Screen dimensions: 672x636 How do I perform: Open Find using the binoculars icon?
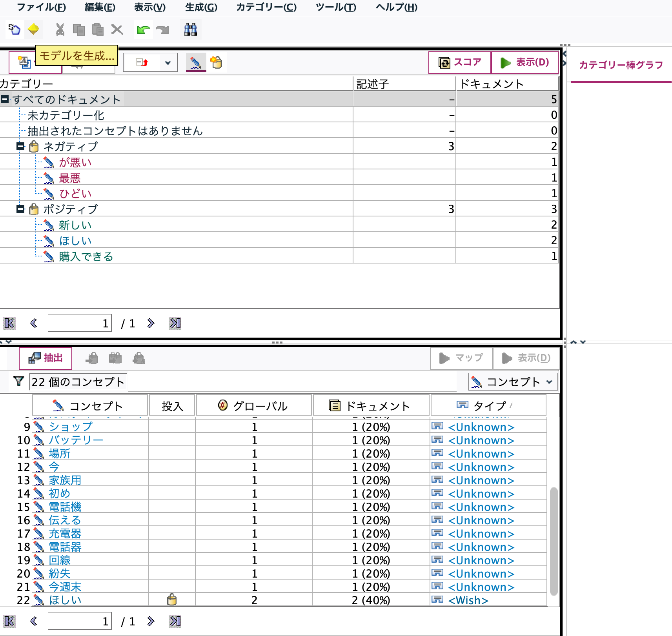click(190, 29)
